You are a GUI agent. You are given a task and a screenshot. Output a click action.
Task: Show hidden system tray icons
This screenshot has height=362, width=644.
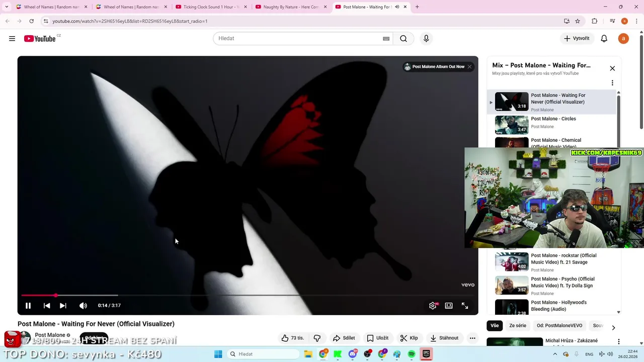pyautogui.click(x=556, y=354)
